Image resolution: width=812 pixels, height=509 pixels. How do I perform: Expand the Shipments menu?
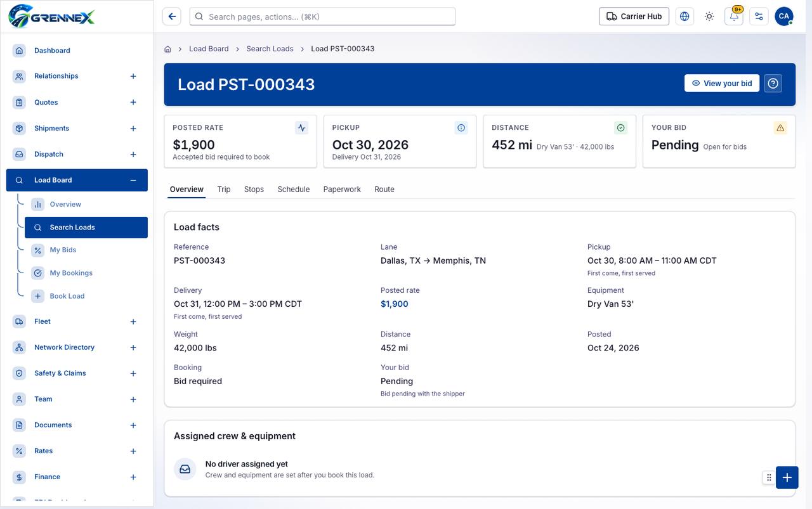pos(133,129)
